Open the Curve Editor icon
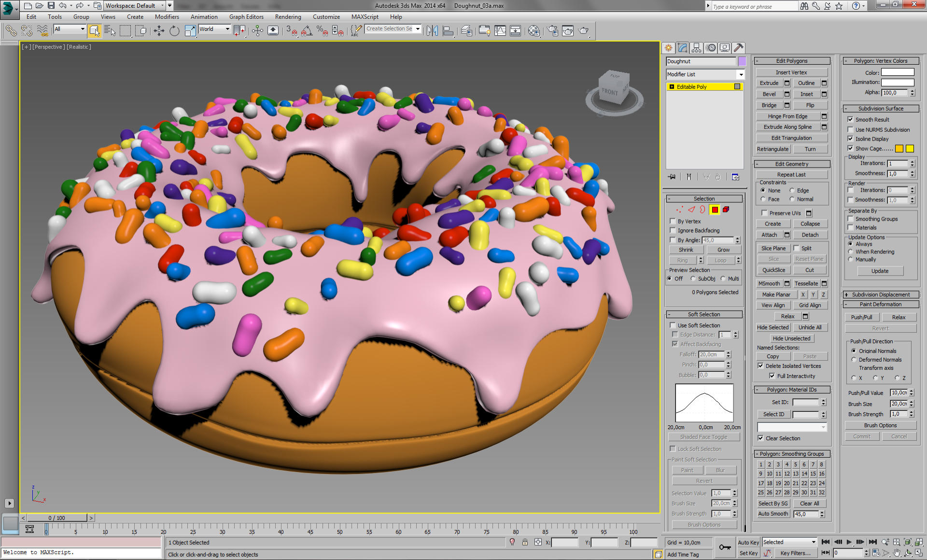 point(500,31)
